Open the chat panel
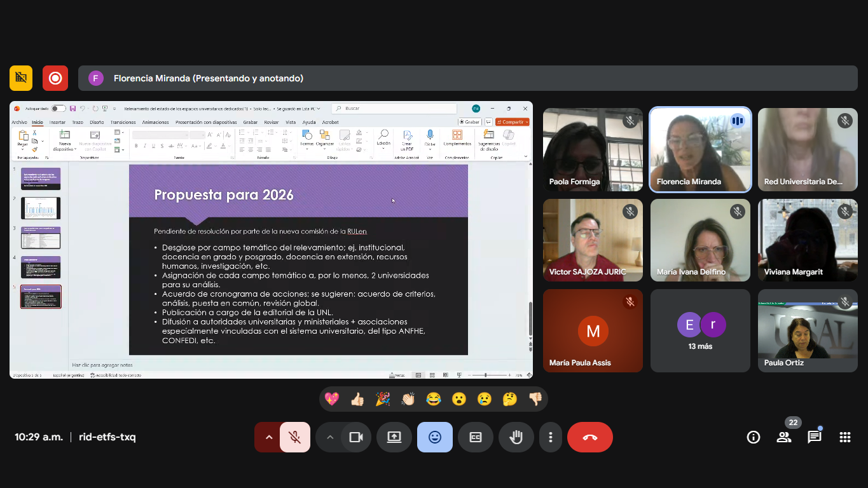Screen dimensions: 868x488 tap(815, 437)
